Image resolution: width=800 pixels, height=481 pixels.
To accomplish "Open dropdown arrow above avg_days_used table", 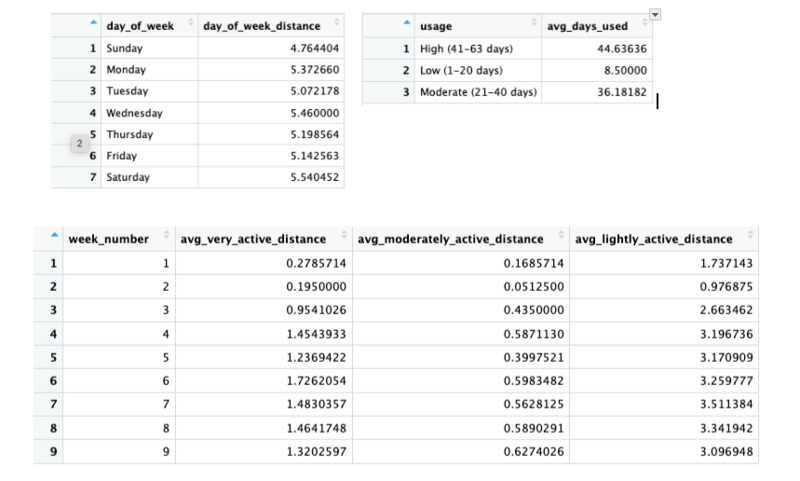I will click(x=655, y=14).
